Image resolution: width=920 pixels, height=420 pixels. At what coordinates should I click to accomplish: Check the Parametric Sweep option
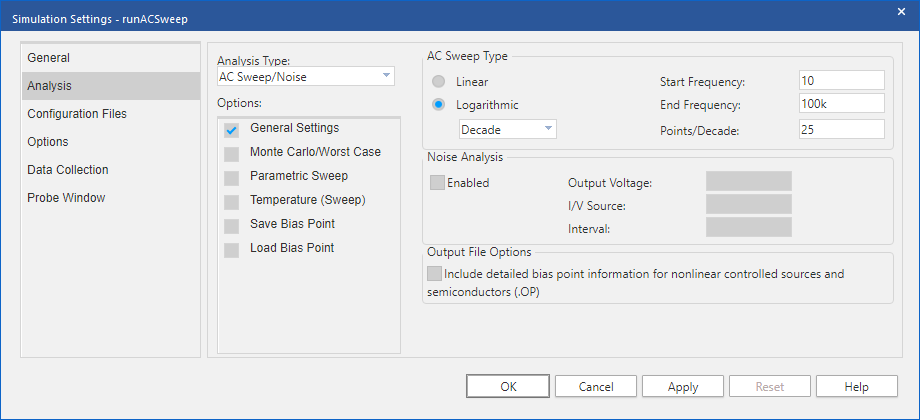click(x=232, y=178)
